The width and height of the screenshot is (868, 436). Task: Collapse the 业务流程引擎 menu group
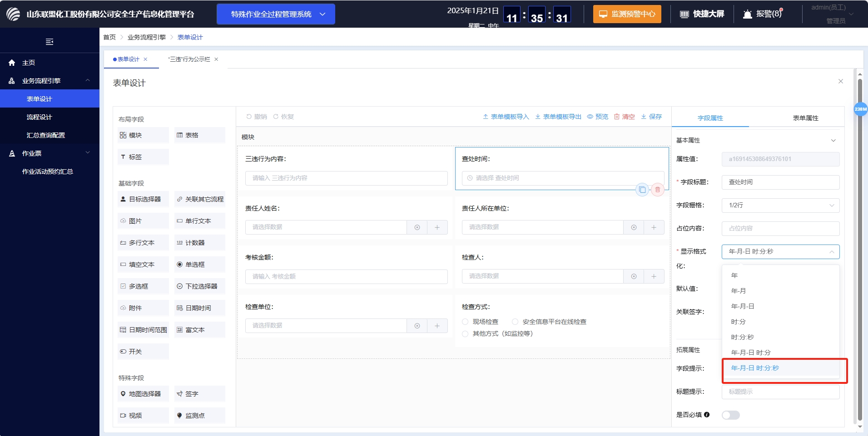click(88, 80)
